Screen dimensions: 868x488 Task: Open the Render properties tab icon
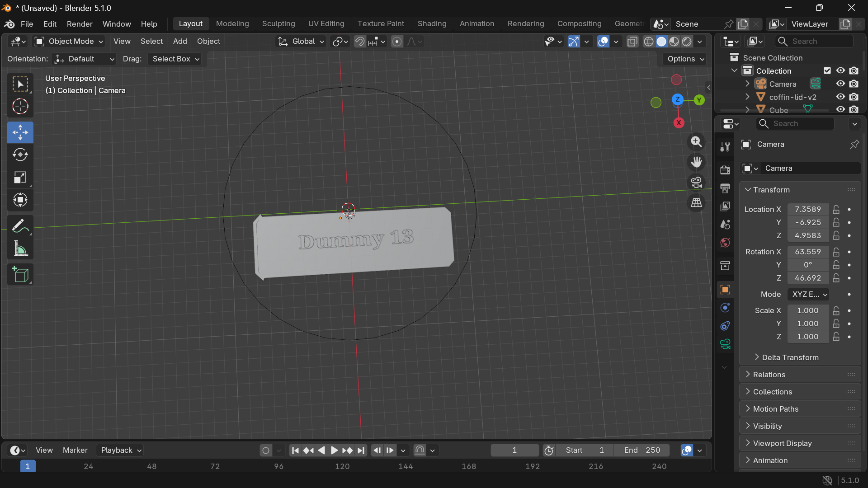pyautogui.click(x=725, y=170)
